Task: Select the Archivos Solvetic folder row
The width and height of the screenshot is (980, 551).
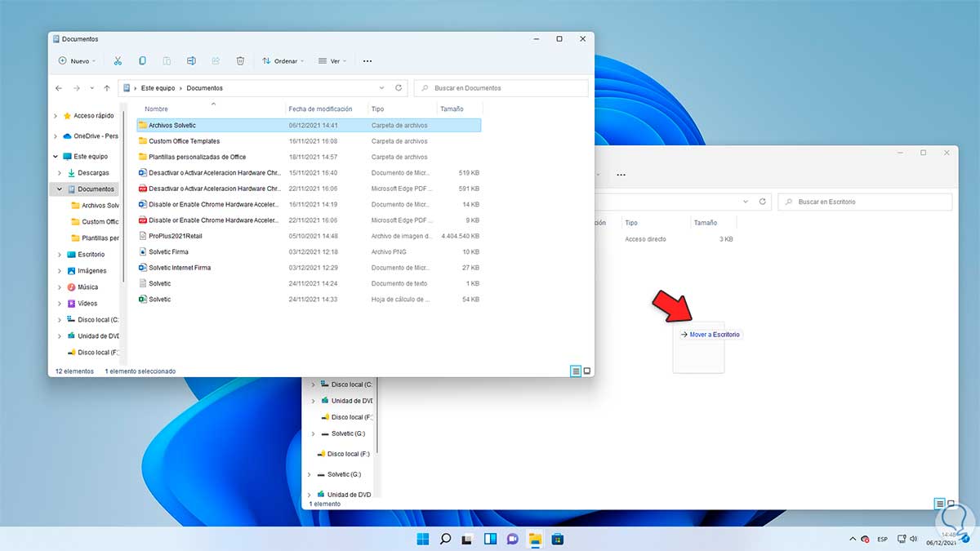Action: 309,126
